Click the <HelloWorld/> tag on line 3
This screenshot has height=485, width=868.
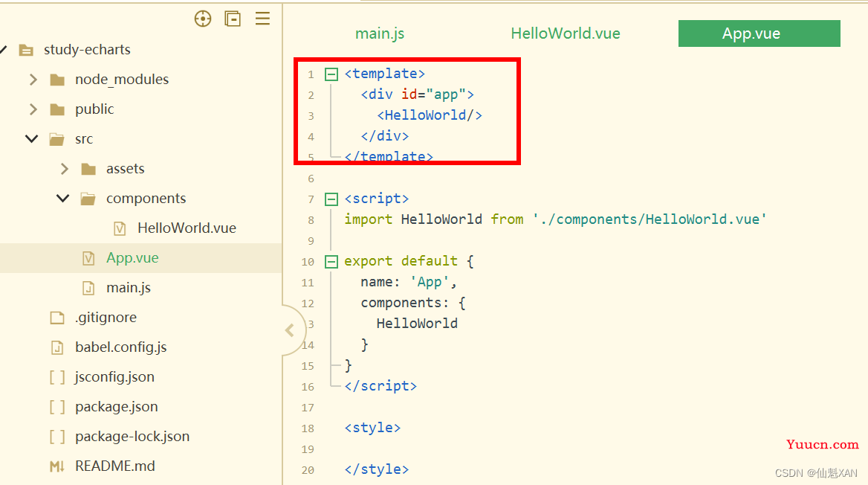430,115
